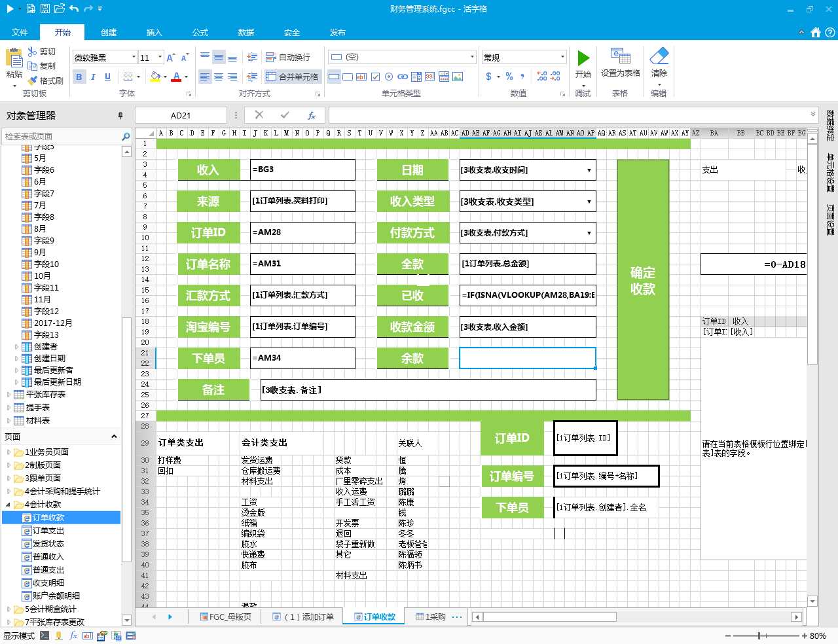Open the cell type (空) dropdown

(x=472, y=57)
